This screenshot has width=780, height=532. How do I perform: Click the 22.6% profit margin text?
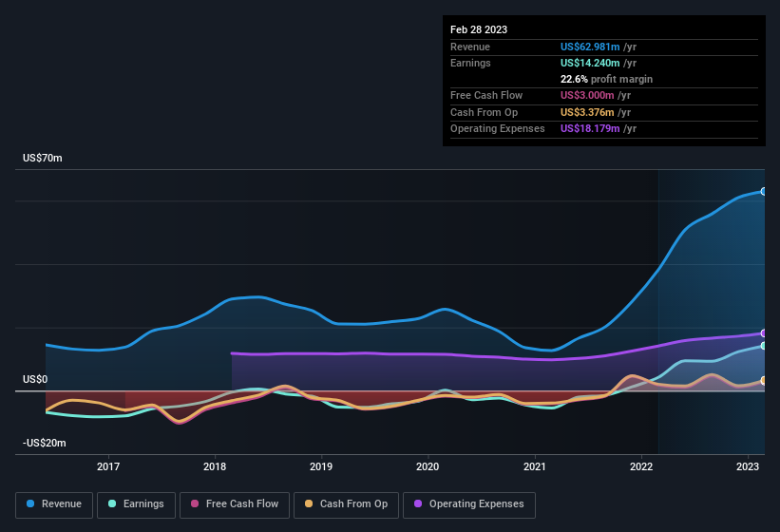(x=606, y=79)
